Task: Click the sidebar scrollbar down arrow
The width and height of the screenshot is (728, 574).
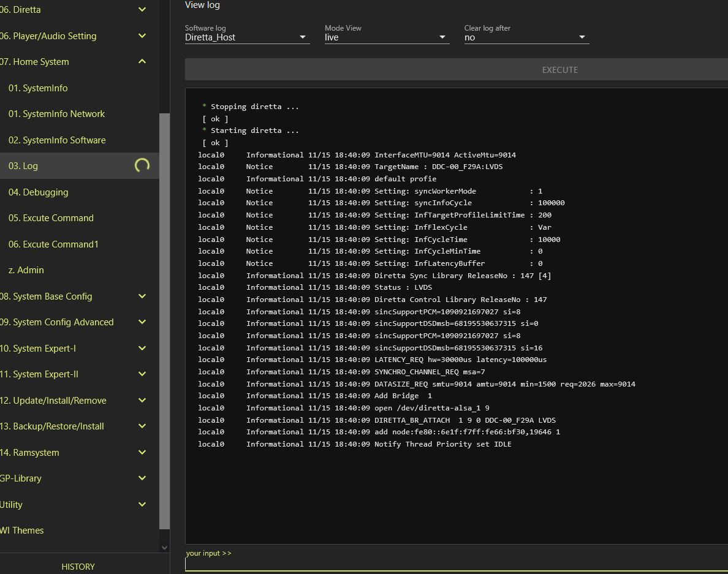Action: pos(164,548)
